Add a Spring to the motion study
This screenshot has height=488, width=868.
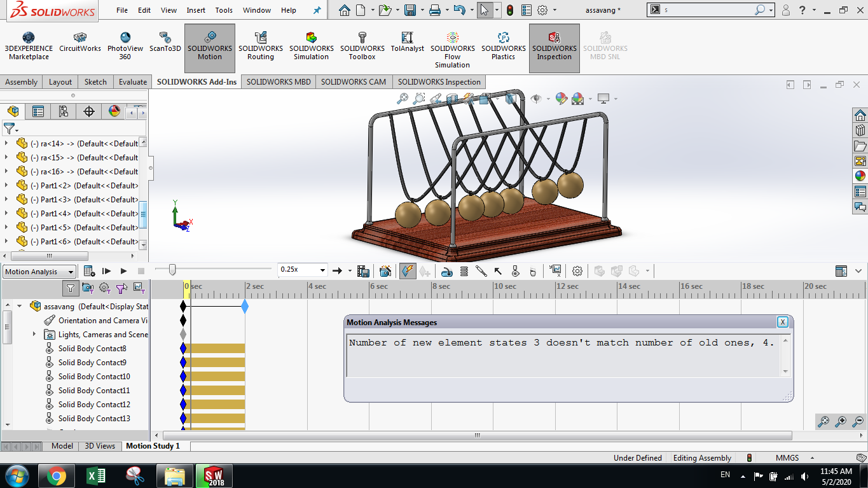tap(464, 271)
